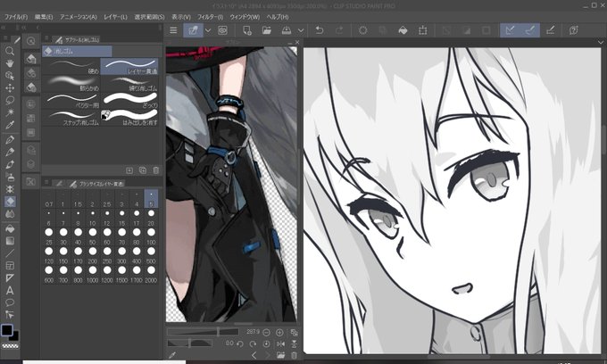Image resolution: width=607 pixels, height=364 pixels.
Task: Choose brush size preset 2000
Action: (x=151, y=274)
